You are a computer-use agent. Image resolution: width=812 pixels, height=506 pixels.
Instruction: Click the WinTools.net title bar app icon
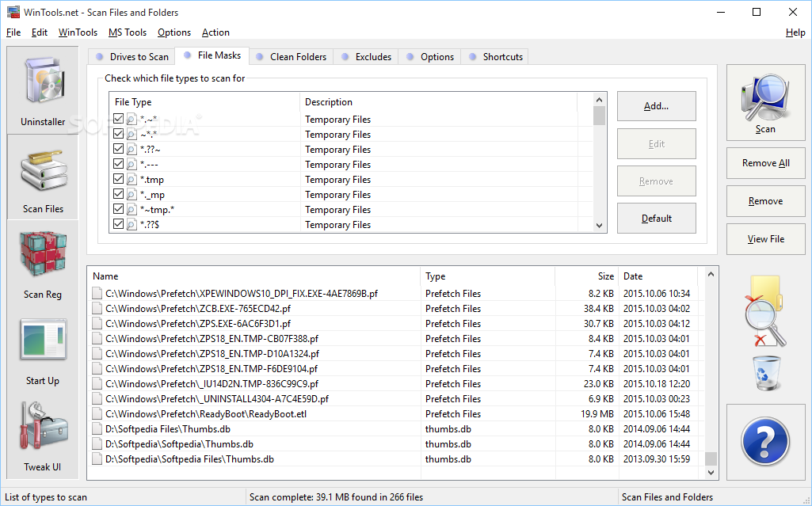13,12
